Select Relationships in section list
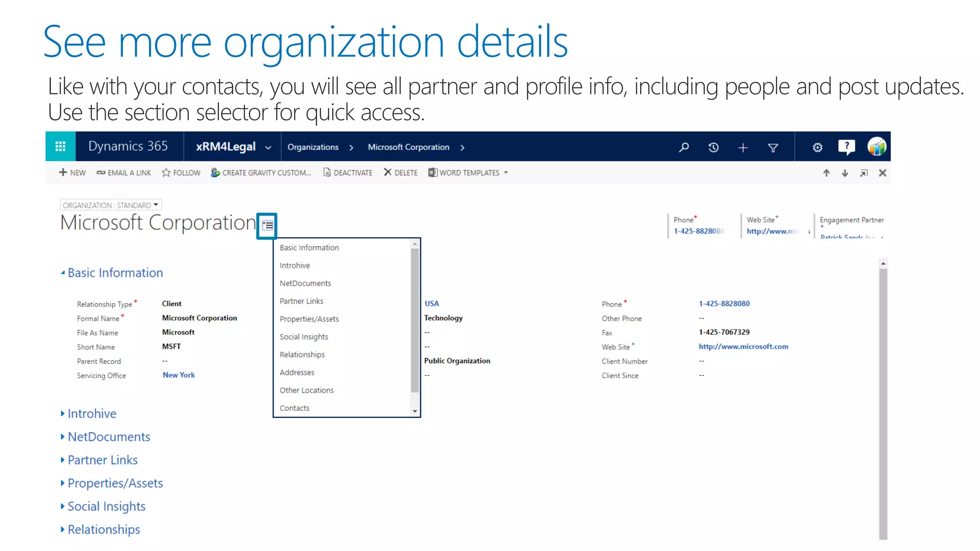This screenshot has width=980, height=551. pos(302,355)
